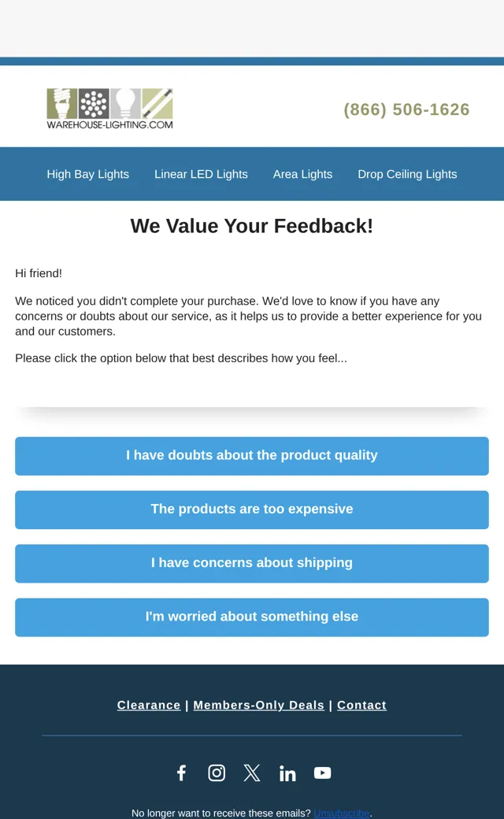This screenshot has width=504, height=819.
Task: Visit the X (Twitter) social icon
Action: (x=252, y=773)
